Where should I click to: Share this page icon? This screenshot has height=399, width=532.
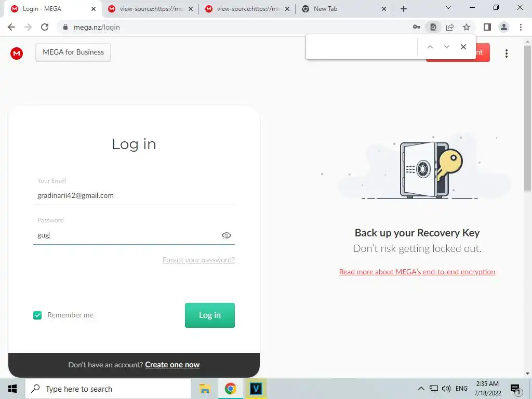(x=450, y=27)
